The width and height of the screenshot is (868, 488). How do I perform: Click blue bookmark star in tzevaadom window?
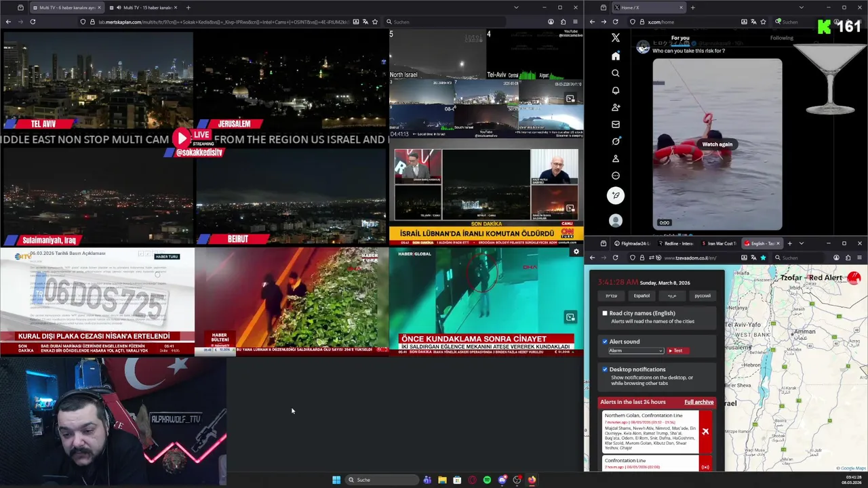pos(763,258)
